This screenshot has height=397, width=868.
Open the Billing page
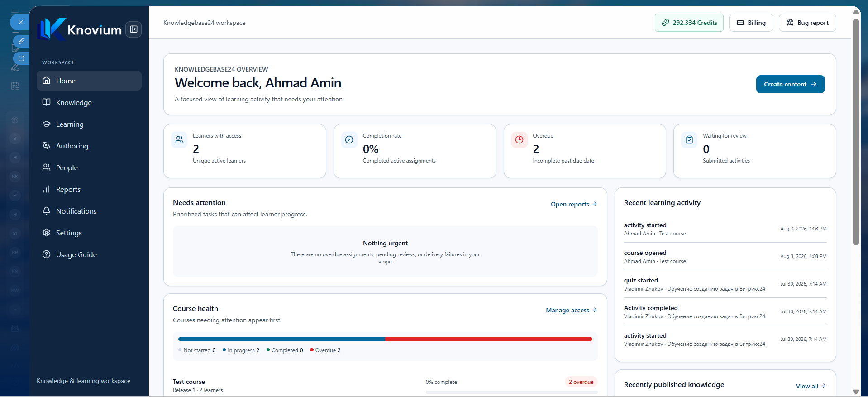[x=751, y=23]
